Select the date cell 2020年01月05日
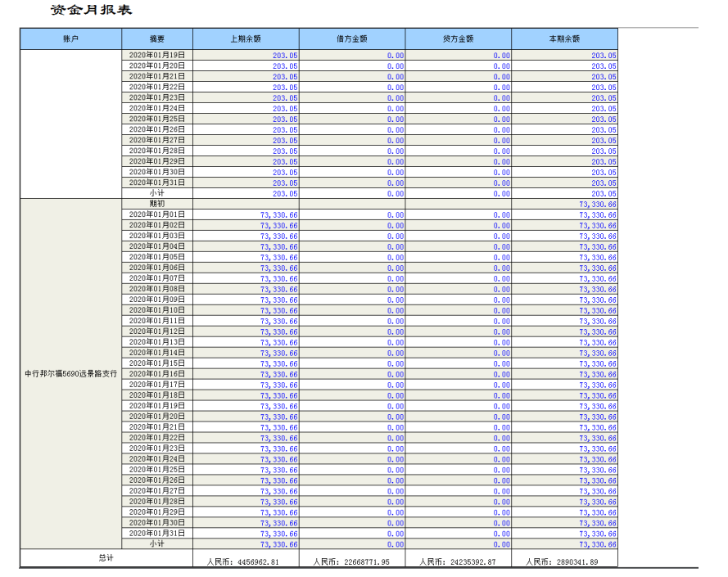 157,257
